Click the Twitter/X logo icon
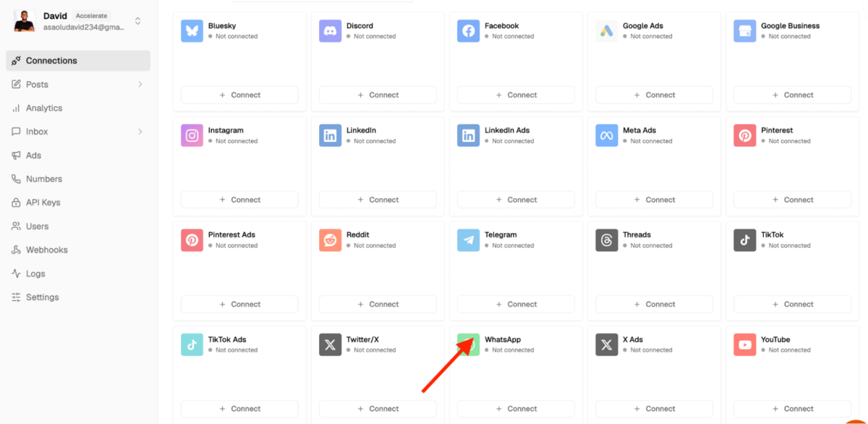 [330, 344]
